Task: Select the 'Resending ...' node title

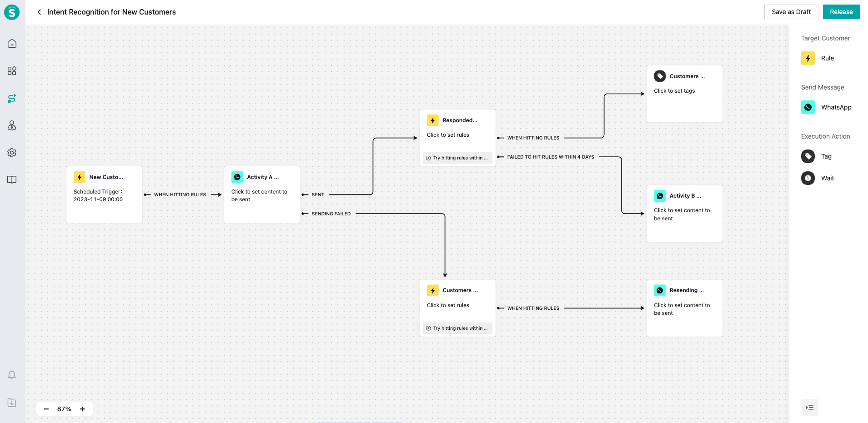Action: [x=687, y=290]
